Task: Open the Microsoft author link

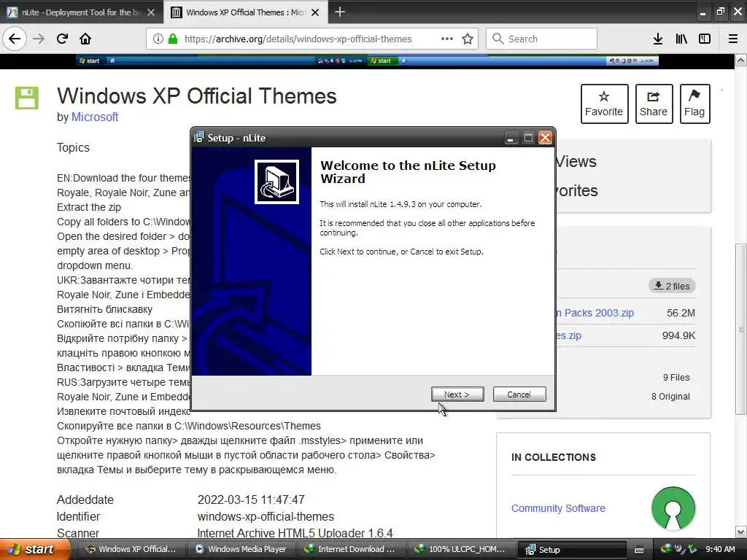Action: [94, 117]
